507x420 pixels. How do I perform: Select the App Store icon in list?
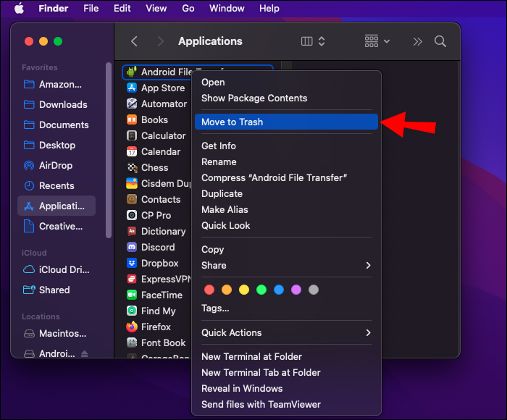click(x=132, y=88)
